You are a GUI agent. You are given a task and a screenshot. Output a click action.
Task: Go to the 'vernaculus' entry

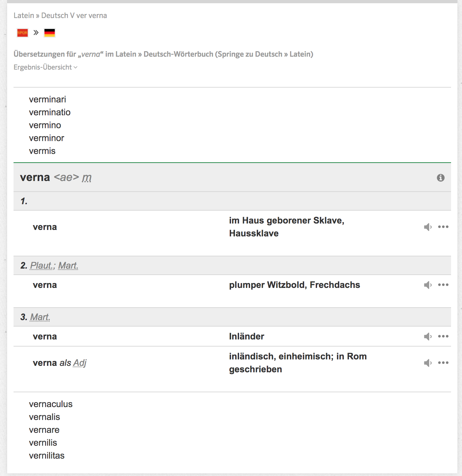tap(51, 404)
